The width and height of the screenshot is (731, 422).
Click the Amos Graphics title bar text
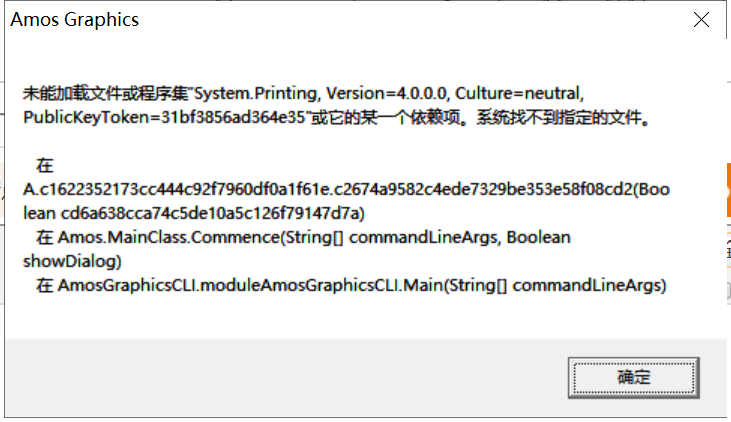pos(75,20)
